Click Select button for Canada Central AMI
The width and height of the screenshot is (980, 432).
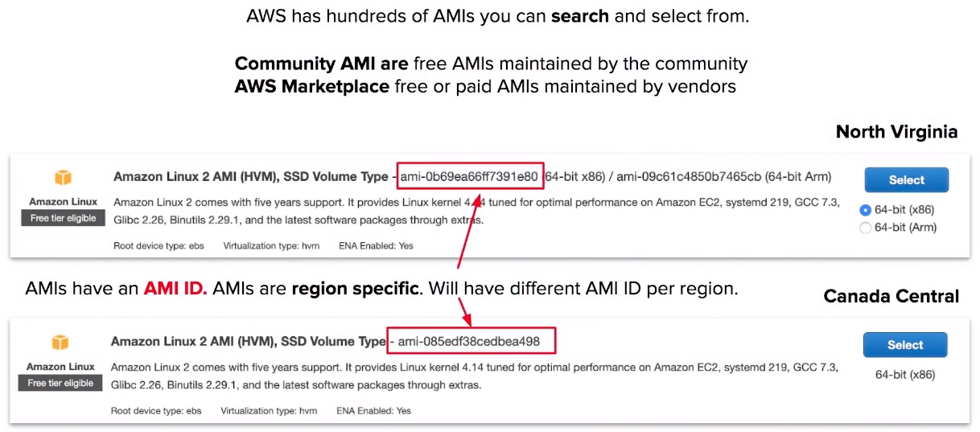[905, 345]
